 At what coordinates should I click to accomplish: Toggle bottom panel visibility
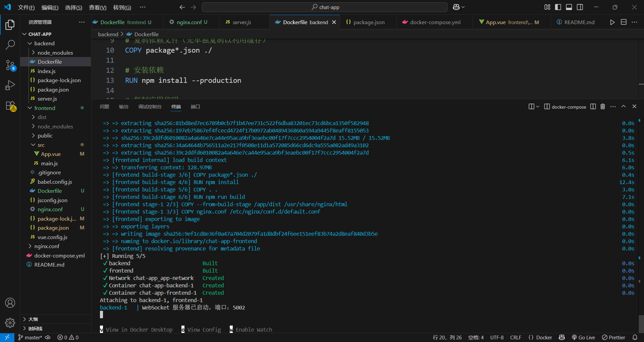[x=569, y=7]
